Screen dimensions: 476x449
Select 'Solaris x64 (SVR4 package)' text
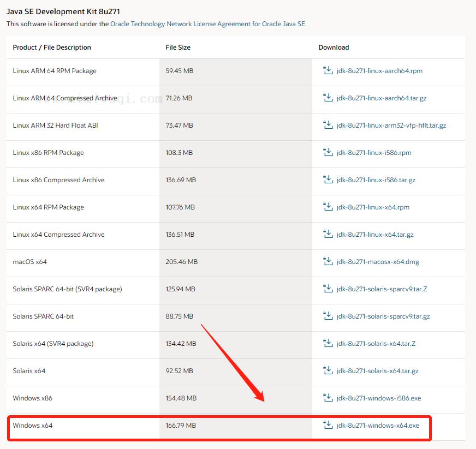(x=53, y=344)
